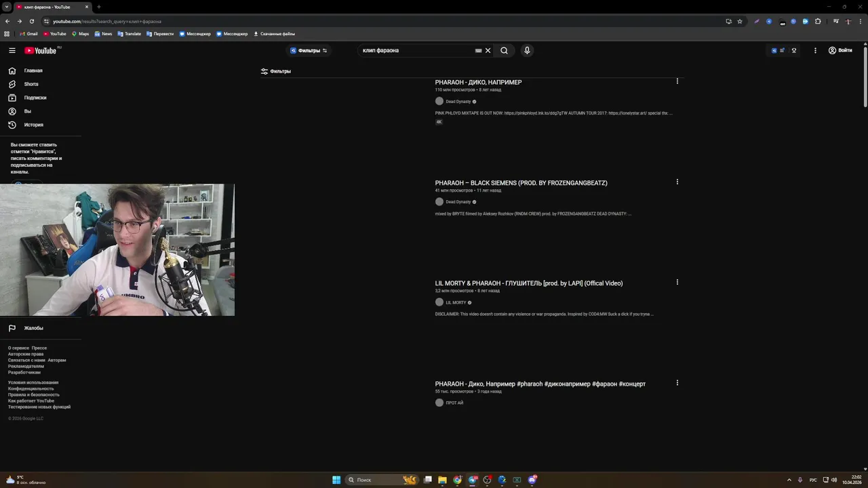Open the tab search dropdown arrow
The image size is (868, 488).
pyautogui.click(x=6, y=7)
